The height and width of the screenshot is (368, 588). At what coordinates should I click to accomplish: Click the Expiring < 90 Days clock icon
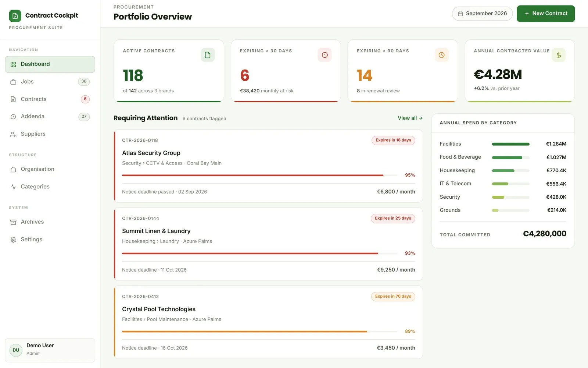442,55
